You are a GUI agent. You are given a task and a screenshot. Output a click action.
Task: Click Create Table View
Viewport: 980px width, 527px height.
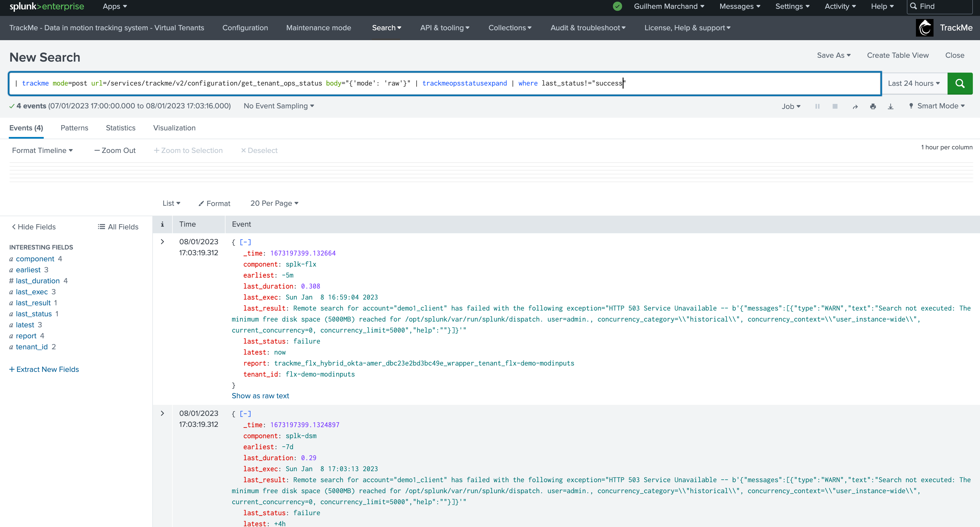click(x=898, y=56)
